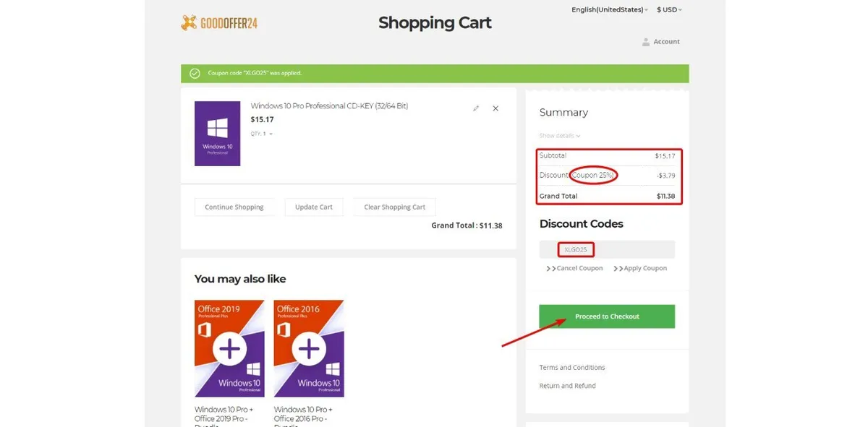
Task: Open the English(UnitedStates) language dropdown
Action: click(609, 10)
